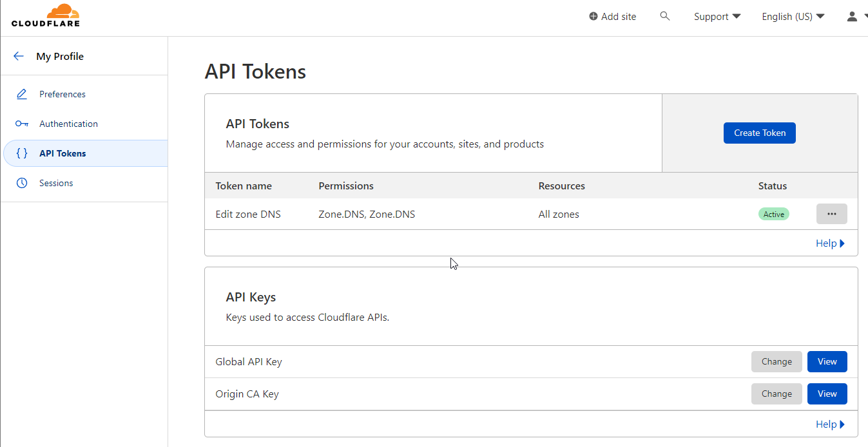Click the API Keys section heading

click(x=251, y=298)
